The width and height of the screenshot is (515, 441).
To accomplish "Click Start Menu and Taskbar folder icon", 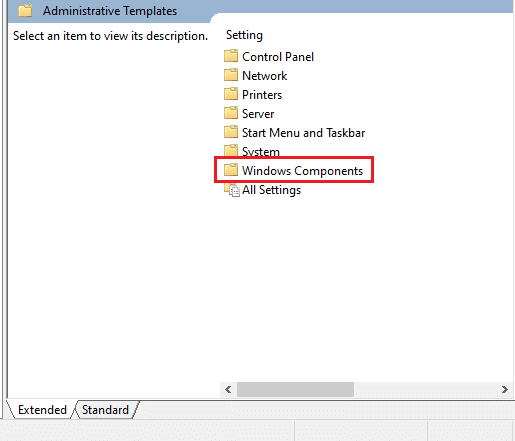I will click(x=231, y=132).
